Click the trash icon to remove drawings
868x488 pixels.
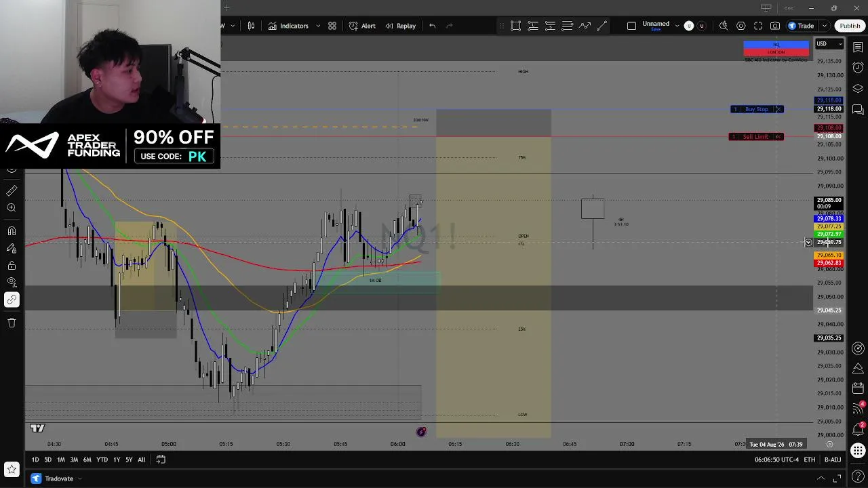pyautogui.click(x=12, y=323)
